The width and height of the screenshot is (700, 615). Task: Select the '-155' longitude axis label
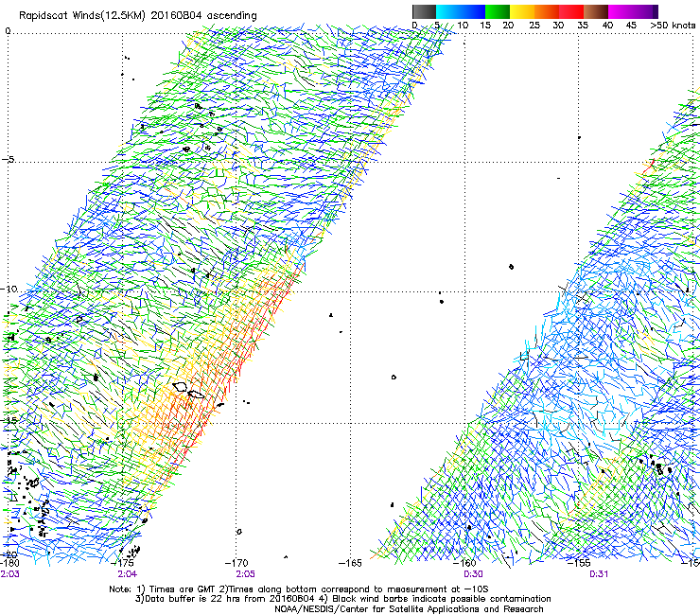579,563
